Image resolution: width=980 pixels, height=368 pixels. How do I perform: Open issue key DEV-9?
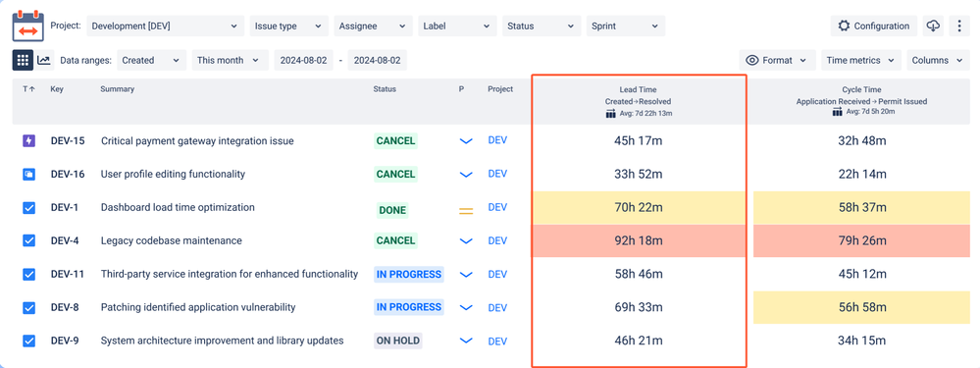[x=65, y=341]
